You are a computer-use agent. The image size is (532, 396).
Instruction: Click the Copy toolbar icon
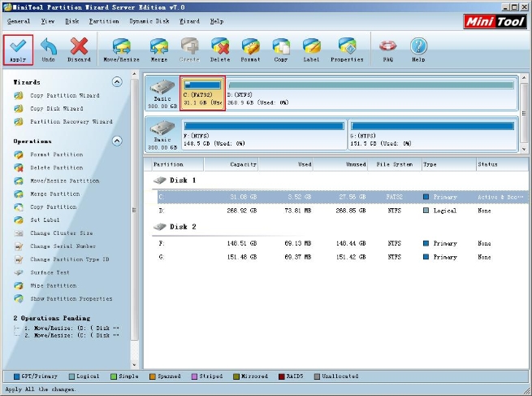point(281,46)
